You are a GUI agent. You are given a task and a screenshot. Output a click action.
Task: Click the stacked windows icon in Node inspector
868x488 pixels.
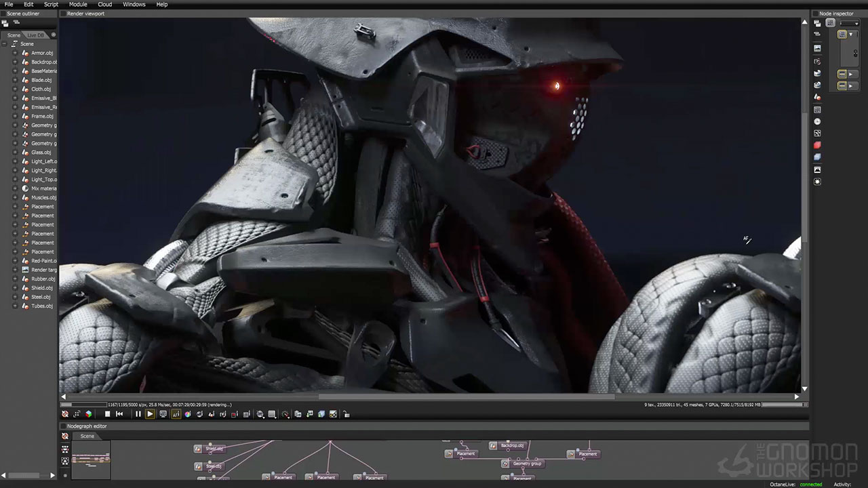[817, 24]
